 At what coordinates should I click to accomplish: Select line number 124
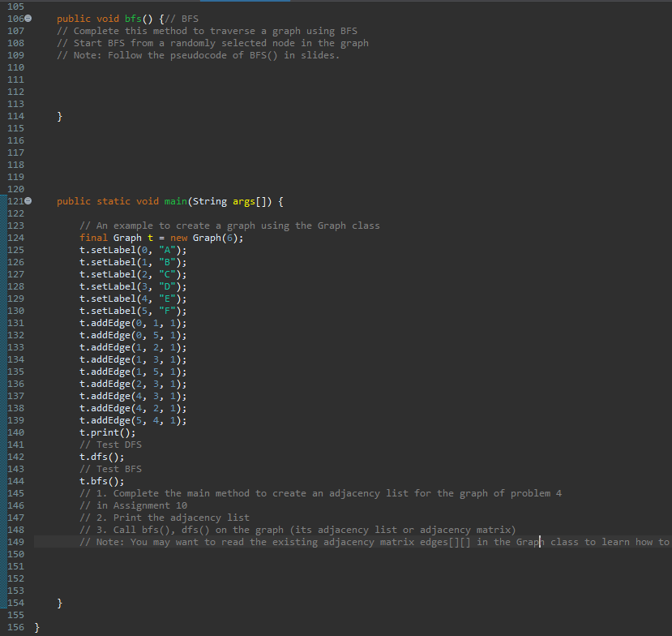15,237
